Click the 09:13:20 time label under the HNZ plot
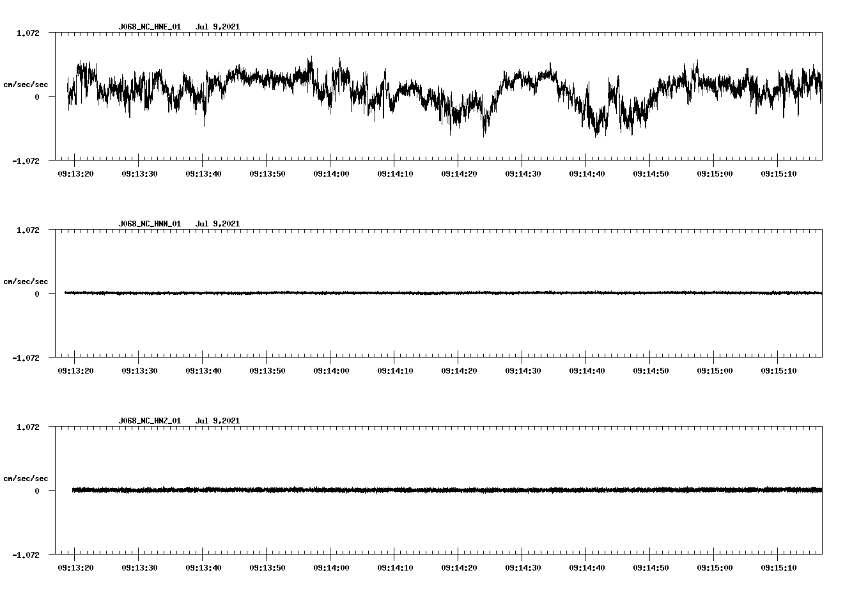This screenshot has height=591, width=868. coord(75,567)
